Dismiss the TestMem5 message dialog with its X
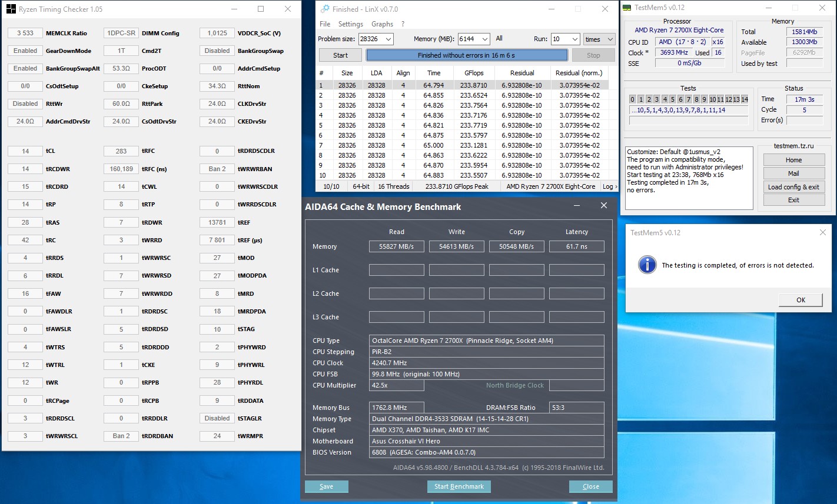Screen dimensions: 837x504 [823, 232]
